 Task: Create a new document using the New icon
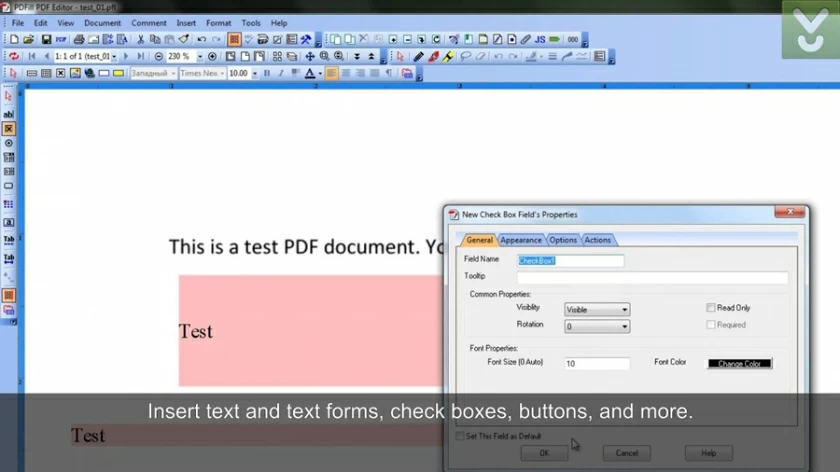click(x=14, y=40)
